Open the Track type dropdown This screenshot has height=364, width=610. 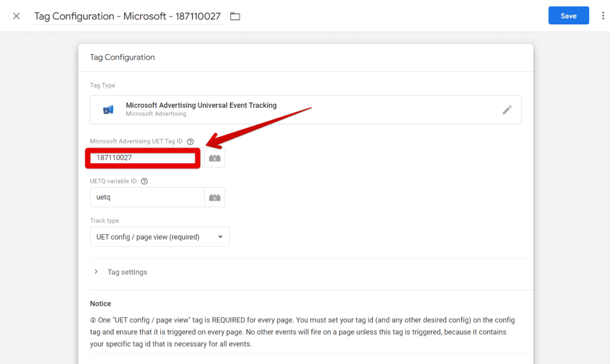pos(160,237)
